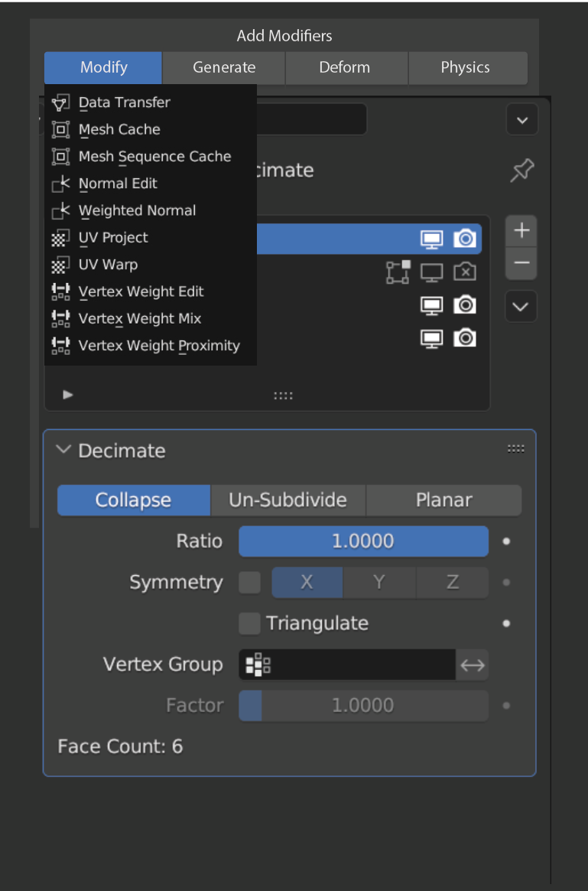Click the UV Project checker icon
Screen dimensions: 588x891
tap(61, 238)
